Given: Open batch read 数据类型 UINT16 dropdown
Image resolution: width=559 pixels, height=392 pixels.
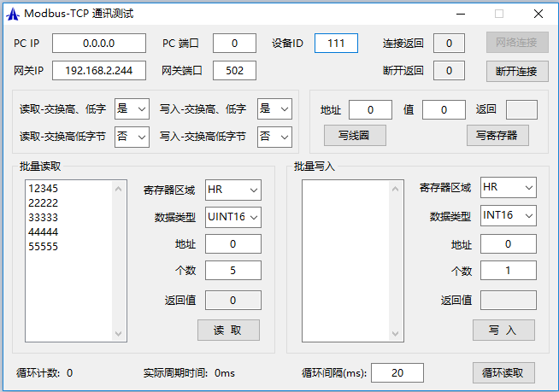Looking at the screenshot, I should [x=233, y=217].
